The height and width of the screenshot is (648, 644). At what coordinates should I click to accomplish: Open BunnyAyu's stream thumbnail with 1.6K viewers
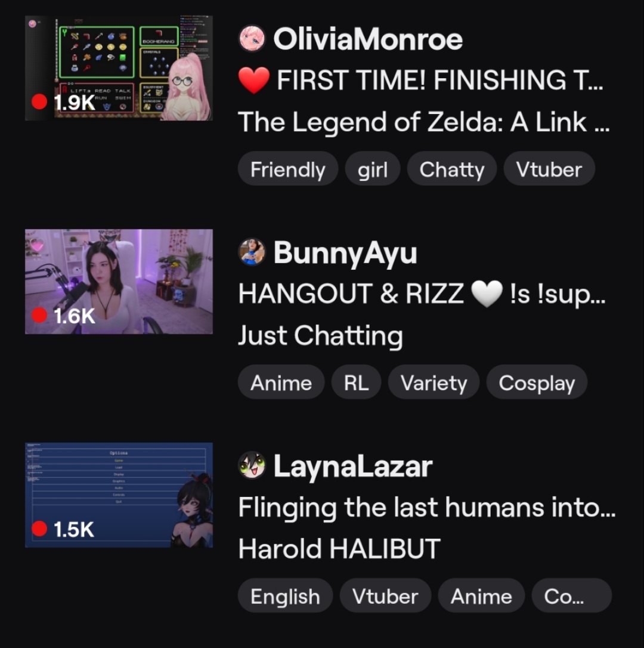pyautogui.click(x=119, y=282)
